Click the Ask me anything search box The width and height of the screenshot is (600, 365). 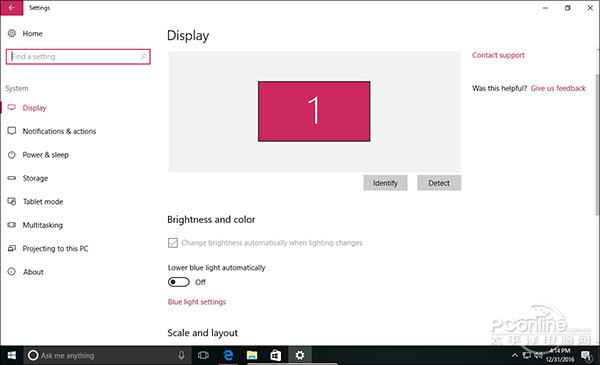[x=108, y=355]
